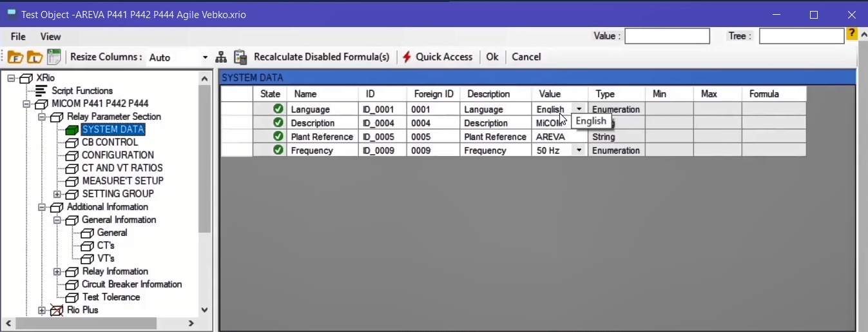Click the Recalculate Disabled Formula(s) clipboard icon
Screen dimensions: 868x332
point(240,57)
